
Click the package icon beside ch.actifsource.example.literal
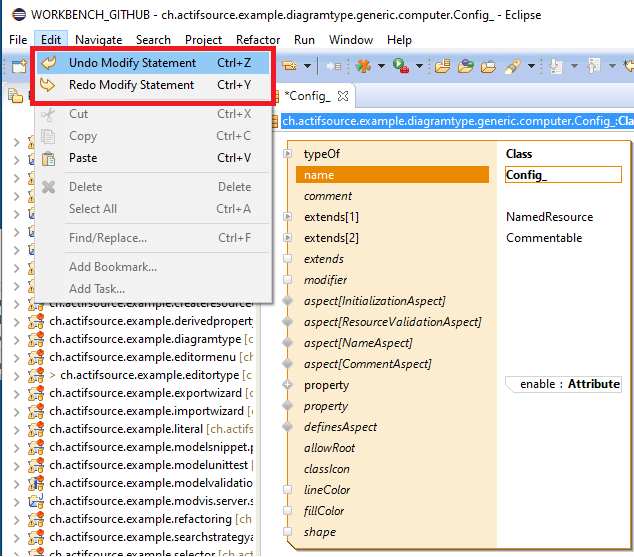coord(36,429)
